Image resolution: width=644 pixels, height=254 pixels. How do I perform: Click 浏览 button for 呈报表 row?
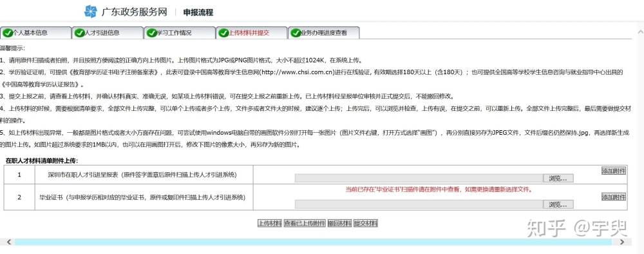coord(558,179)
